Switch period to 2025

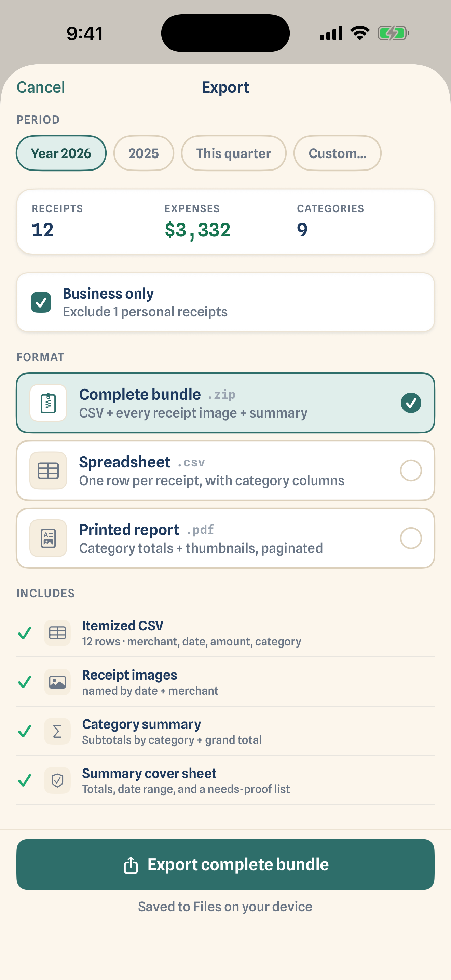click(144, 153)
